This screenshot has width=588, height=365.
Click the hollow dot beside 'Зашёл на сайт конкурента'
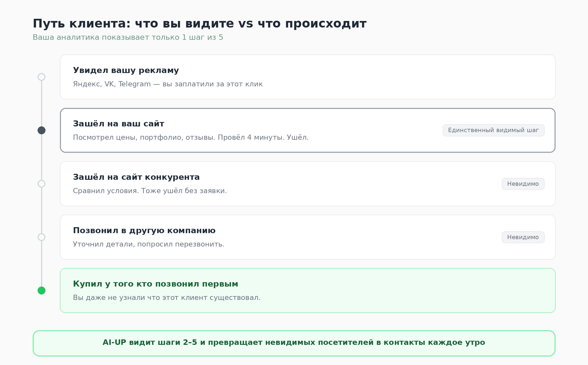(42, 184)
